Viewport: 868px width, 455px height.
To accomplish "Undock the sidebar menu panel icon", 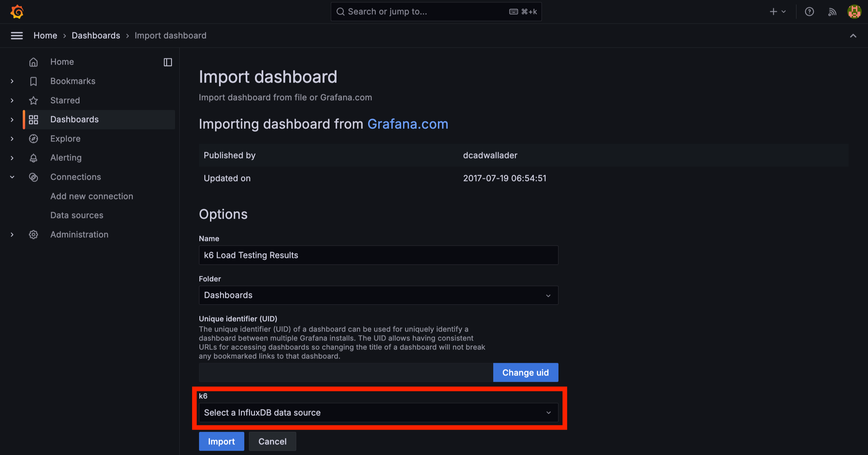I will 168,62.
